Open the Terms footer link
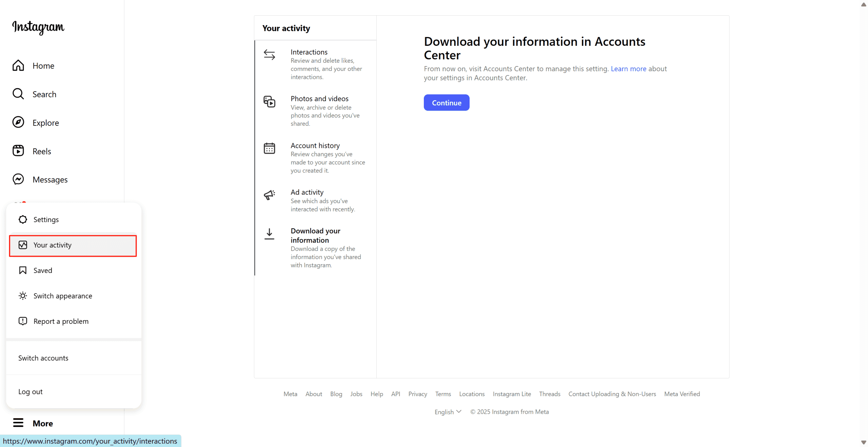Screen dimensions: 868x447 [x=443, y=394]
